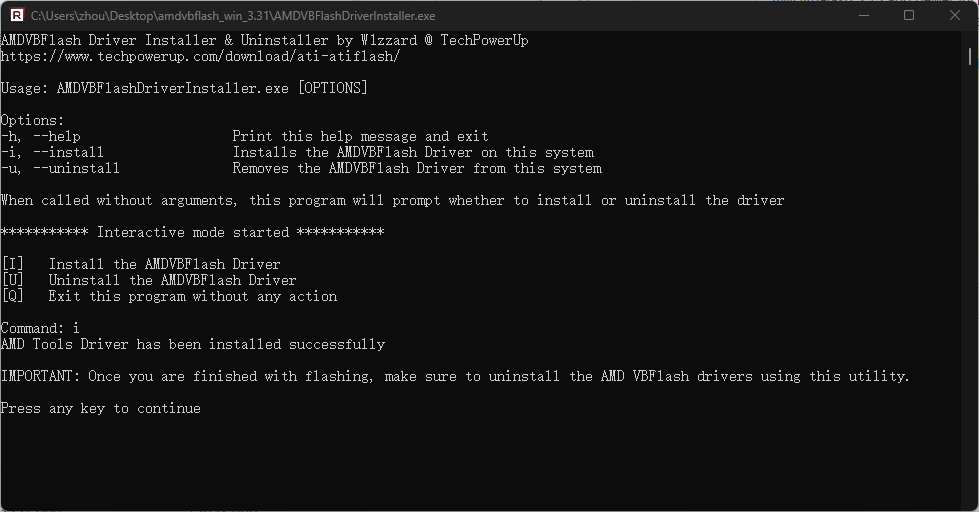Screen dimensions: 979x512
Task: Click the "Options:" heading text
Action: 32,120
